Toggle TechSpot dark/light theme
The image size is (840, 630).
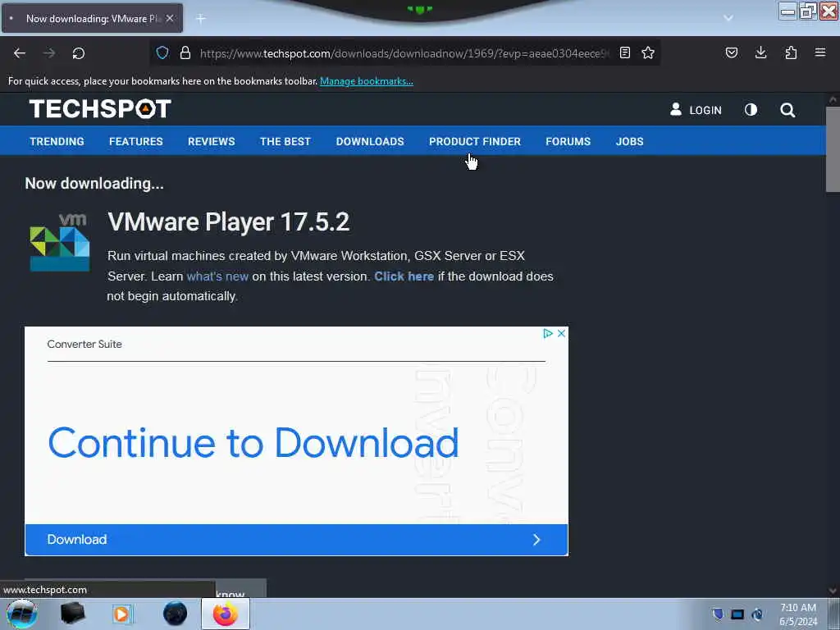751,110
